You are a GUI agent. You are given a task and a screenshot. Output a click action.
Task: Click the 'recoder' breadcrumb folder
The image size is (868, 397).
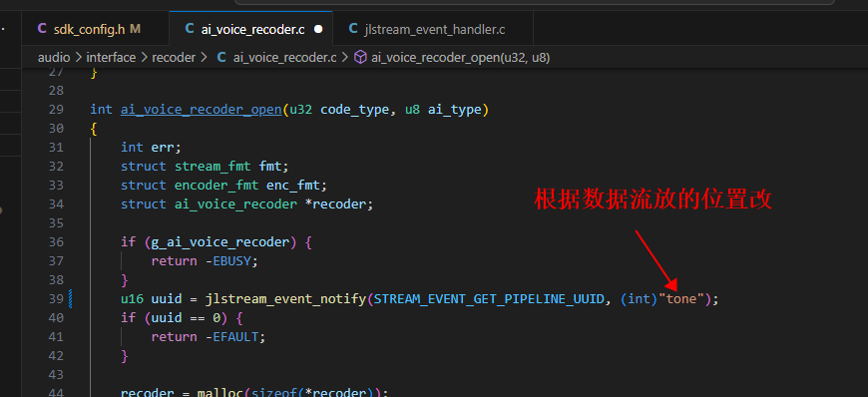(174, 57)
